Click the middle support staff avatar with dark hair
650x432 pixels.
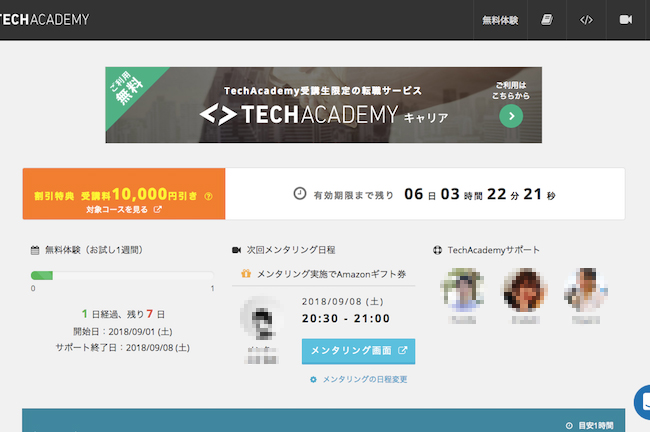pyautogui.click(x=525, y=290)
